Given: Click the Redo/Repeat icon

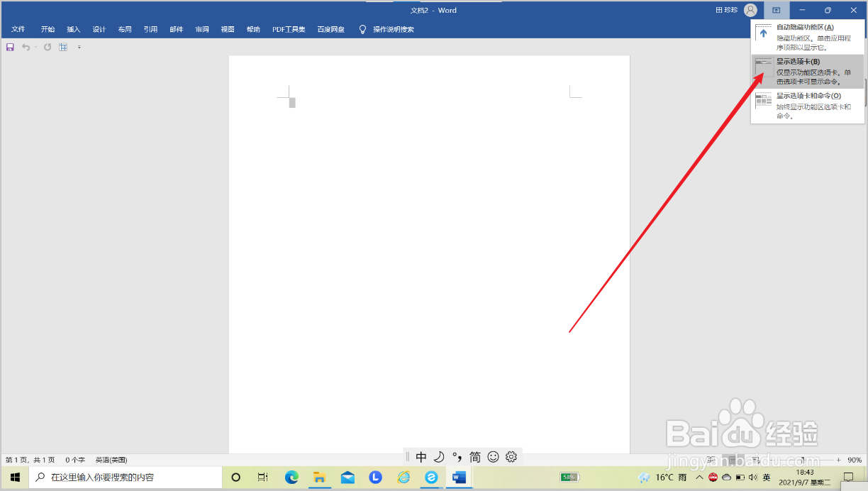Looking at the screenshot, I should pos(48,47).
